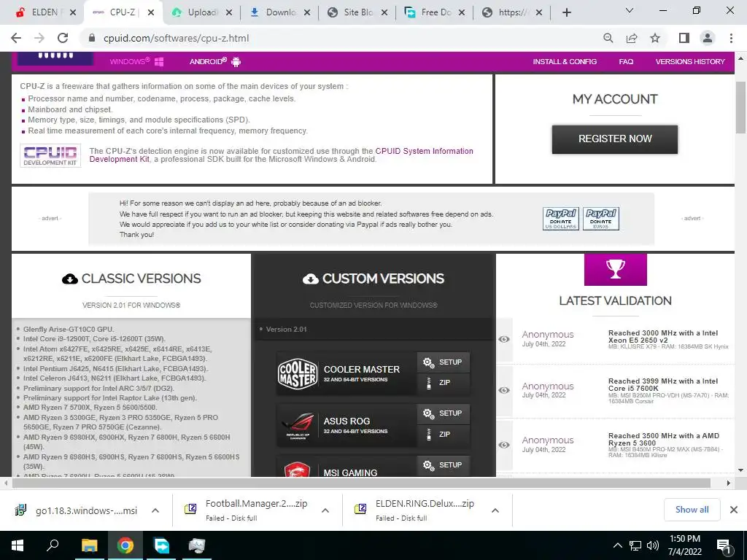Viewport: 747px width, 560px height.
Task: Download Cooler Master SETUP version
Action: (443, 362)
